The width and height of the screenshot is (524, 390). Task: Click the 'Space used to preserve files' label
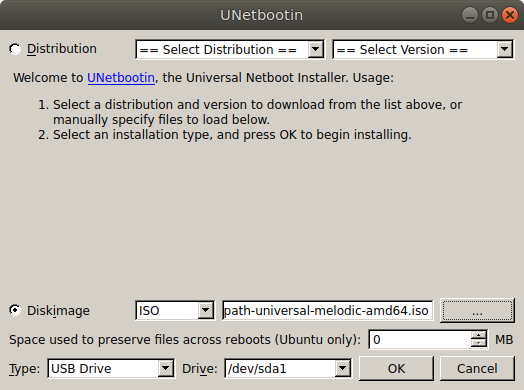coord(185,340)
